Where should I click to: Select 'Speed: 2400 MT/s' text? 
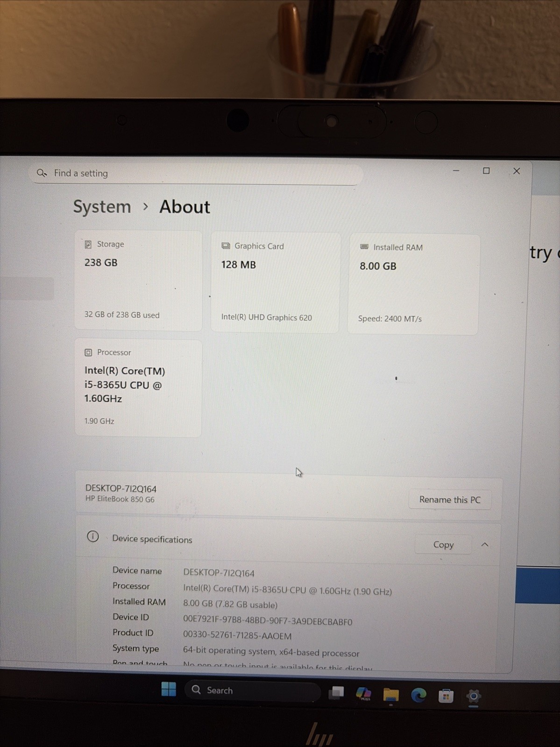390,319
